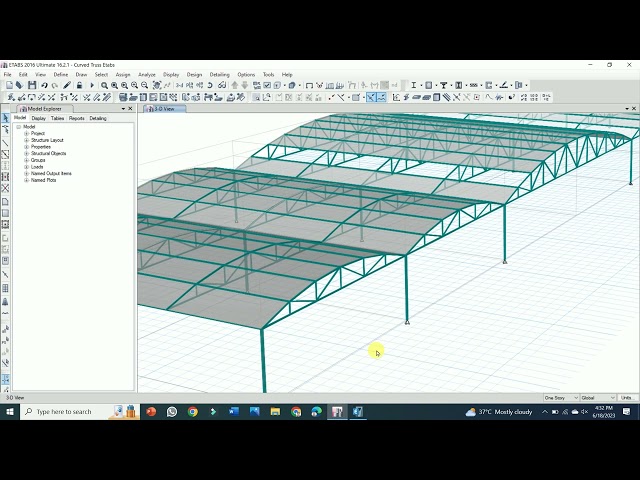Open File Explorer from the taskbar
This screenshot has width=640, height=480.
(x=276, y=412)
